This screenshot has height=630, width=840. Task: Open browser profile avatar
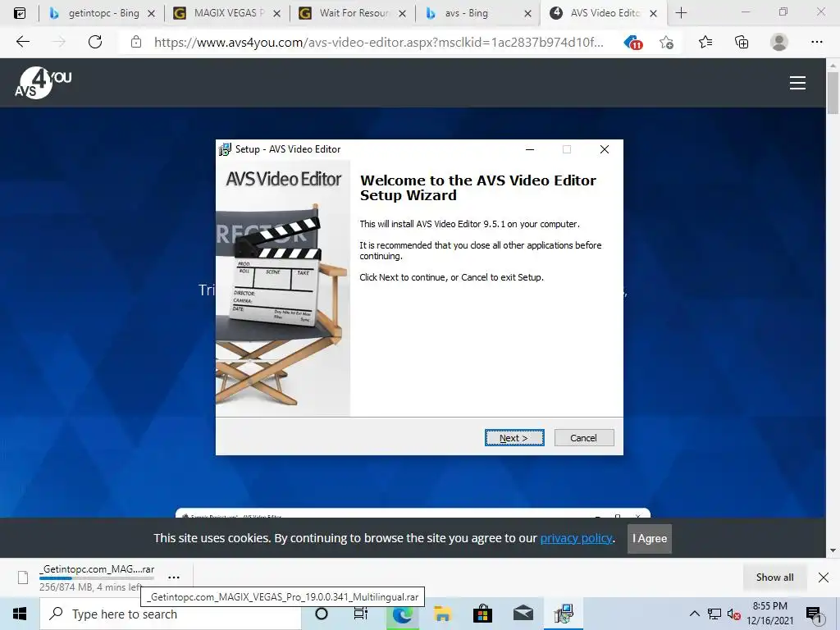[x=779, y=42]
